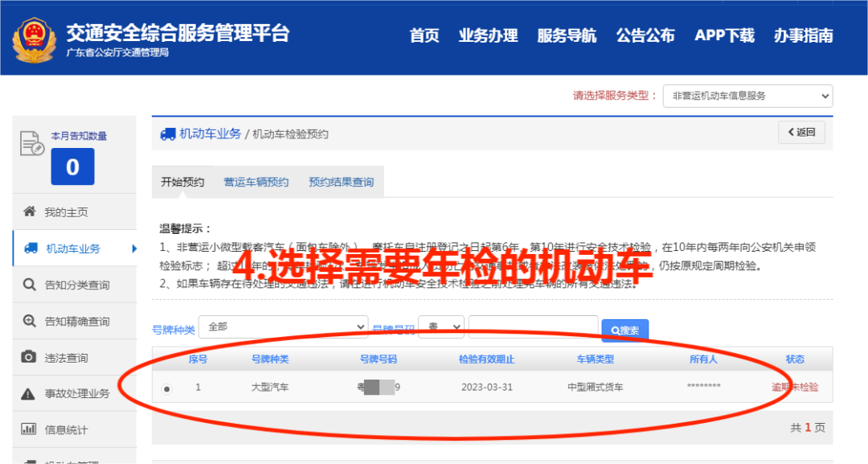Select the radio button for vehicle row 1

tap(166, 388)
